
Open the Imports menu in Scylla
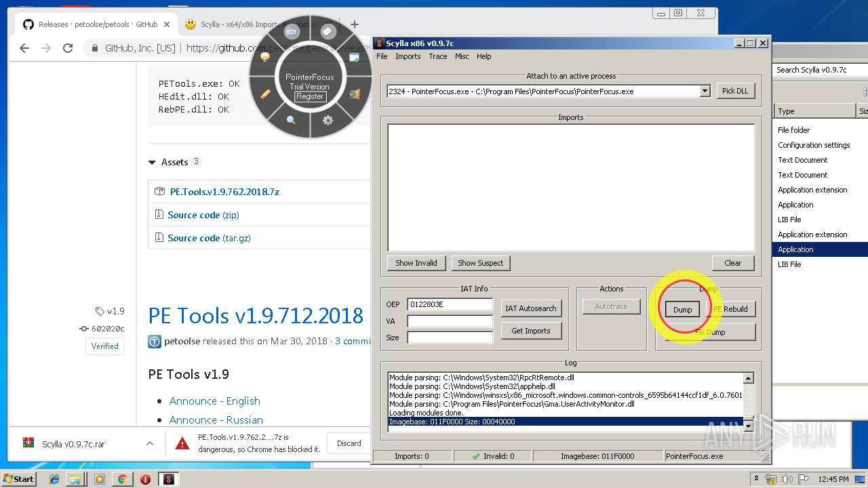pyautogui.click(x=408, y=56)
